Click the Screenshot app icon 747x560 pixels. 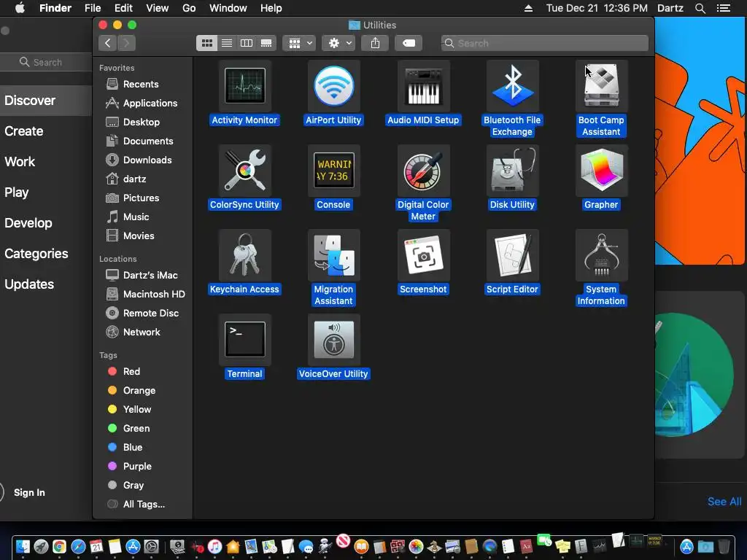(423, 255)
